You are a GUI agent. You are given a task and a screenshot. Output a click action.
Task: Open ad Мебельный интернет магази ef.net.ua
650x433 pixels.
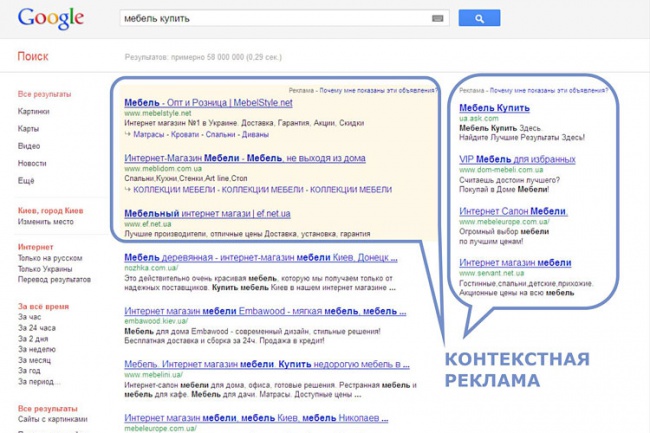click(x=207, y=214)
